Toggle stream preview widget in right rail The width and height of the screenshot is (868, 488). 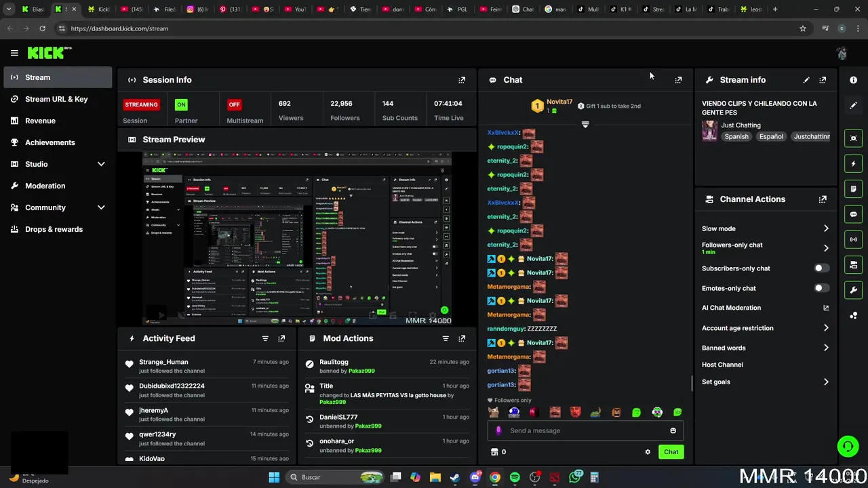(x=853, y=138)
